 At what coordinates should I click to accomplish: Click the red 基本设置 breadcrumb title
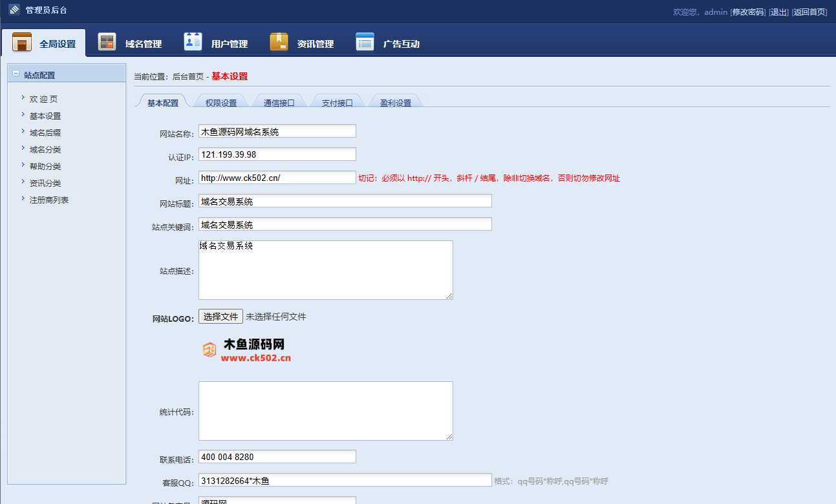(x=230, y=76)
